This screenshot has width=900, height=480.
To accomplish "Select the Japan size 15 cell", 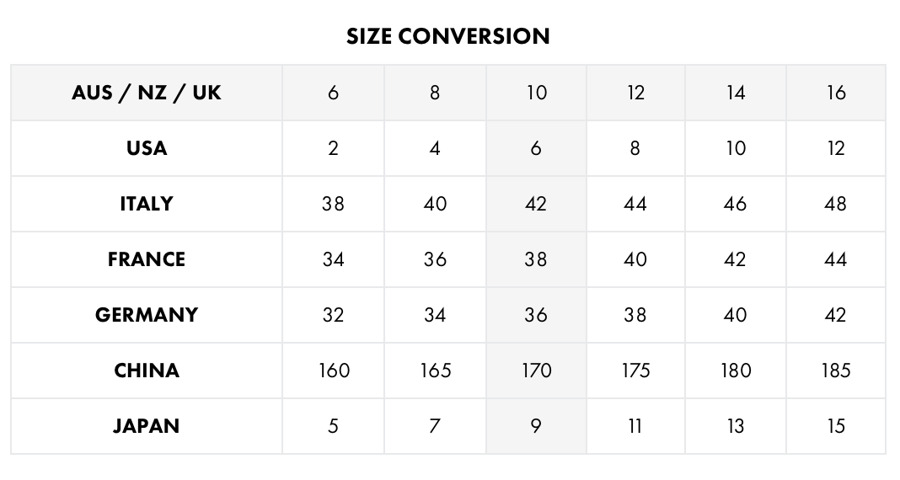I will (x=836, y=426).
